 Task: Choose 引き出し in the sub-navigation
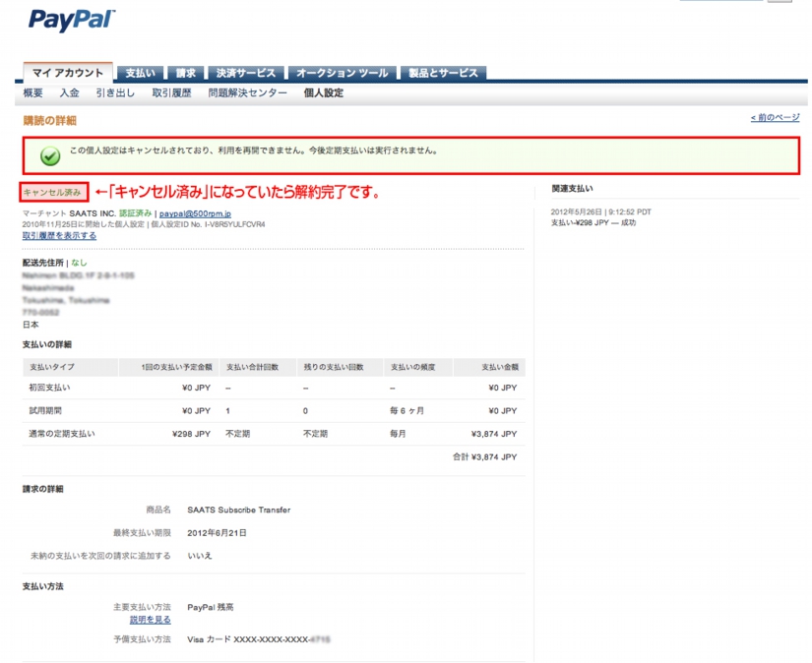pyautogui.click(x=115, y=92)
